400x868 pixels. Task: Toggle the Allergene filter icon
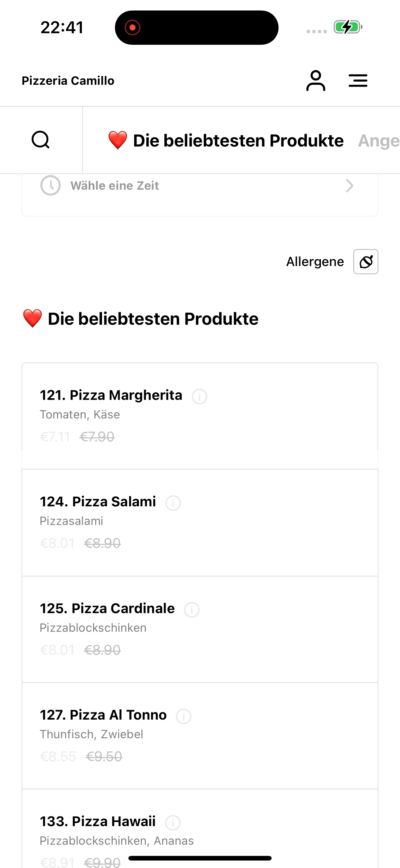click(366, 262)
